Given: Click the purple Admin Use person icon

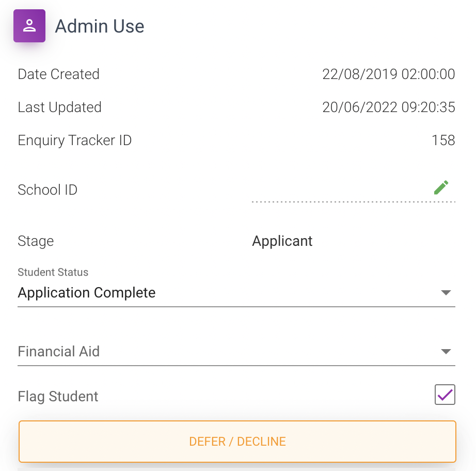Looking at the screenshot, I should [29, 26].
